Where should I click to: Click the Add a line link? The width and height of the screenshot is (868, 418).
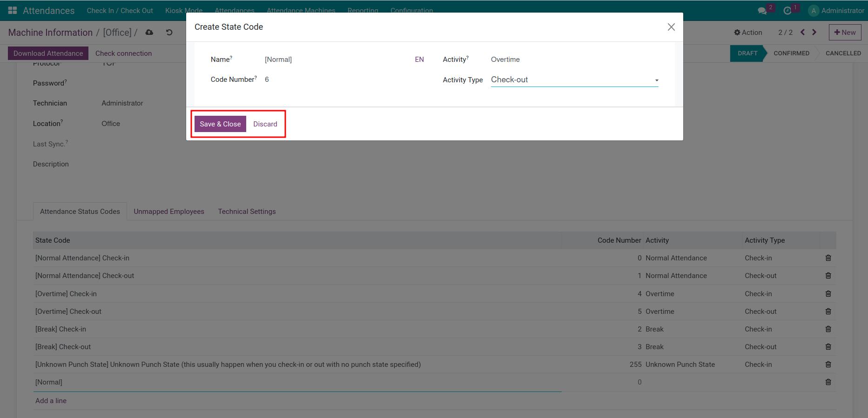pos(51,401)
